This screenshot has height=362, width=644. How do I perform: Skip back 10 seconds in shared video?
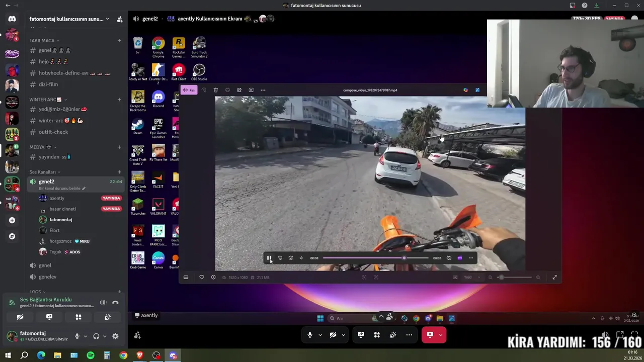pos(280,258)
